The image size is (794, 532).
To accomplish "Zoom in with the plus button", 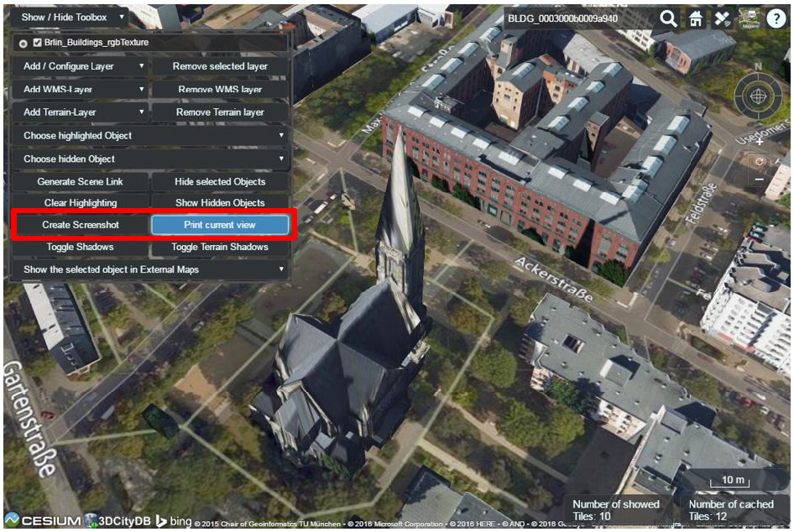I will tap(759, 143).
